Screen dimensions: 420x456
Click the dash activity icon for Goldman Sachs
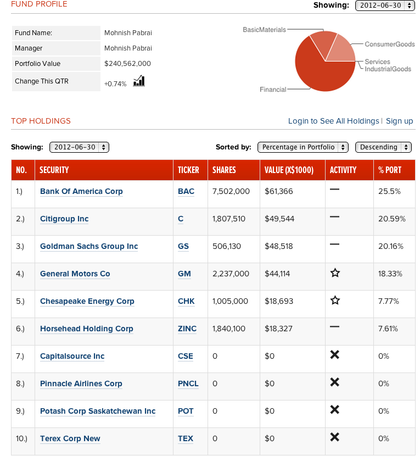point(335,244)
